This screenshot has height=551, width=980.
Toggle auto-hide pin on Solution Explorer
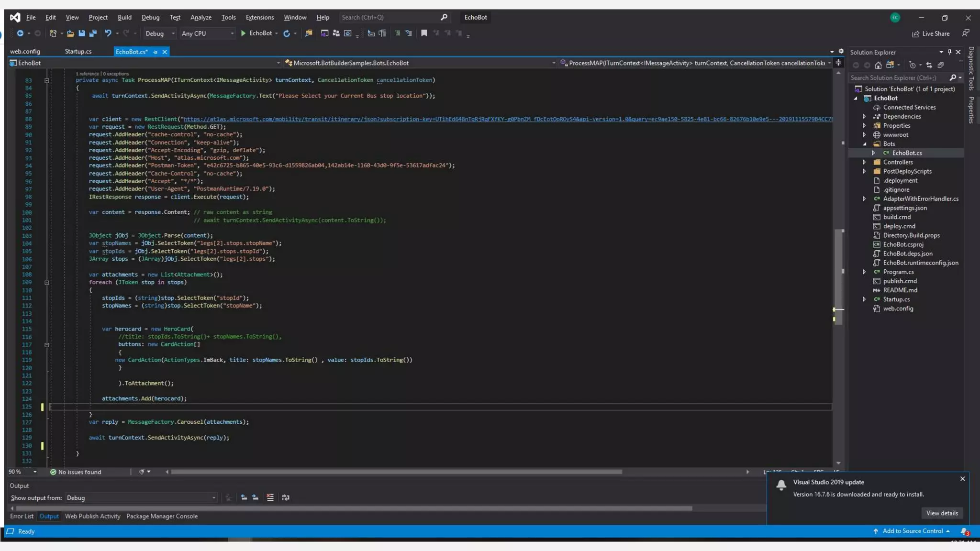950,52
